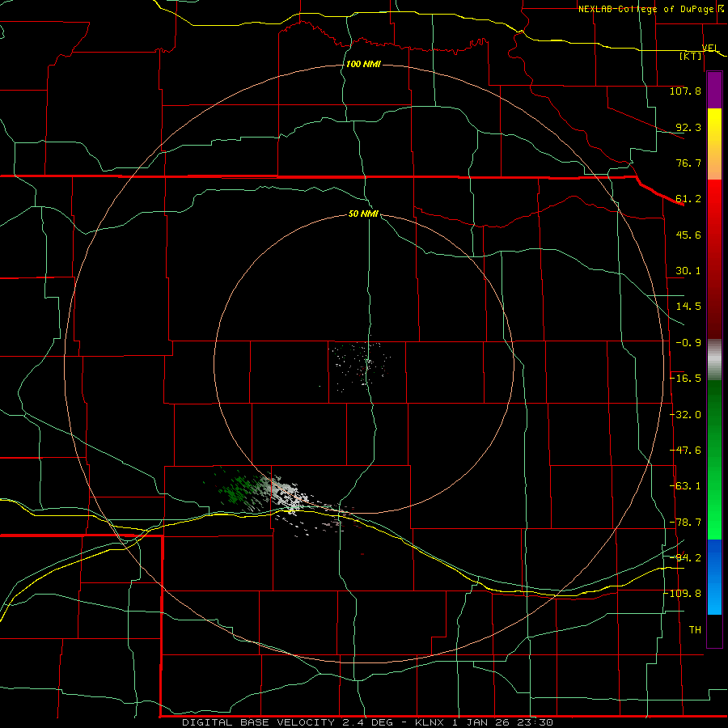Screen dimensions: 728x728
Task: Select the 61.2 legend value
Action: (688, 199)
